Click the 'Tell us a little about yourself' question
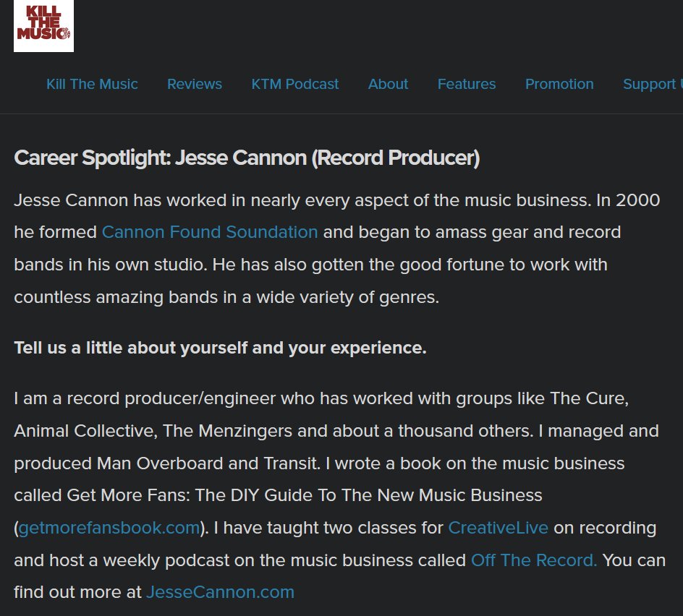Screen dimensions: 683x616 pyautogui.click(x=220, y=348)
